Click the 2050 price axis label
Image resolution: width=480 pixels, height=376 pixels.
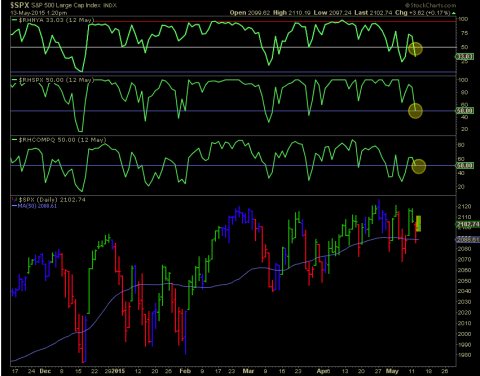click(x=464, y=281)
